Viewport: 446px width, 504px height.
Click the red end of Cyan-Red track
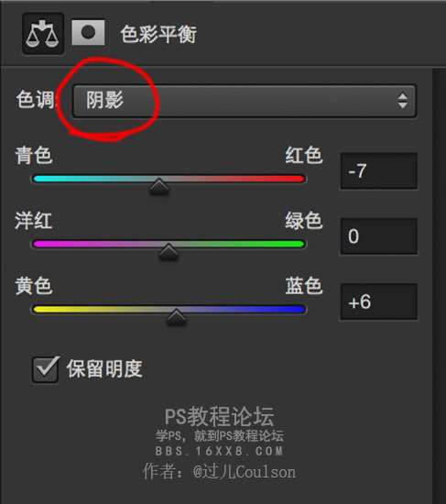296,179
